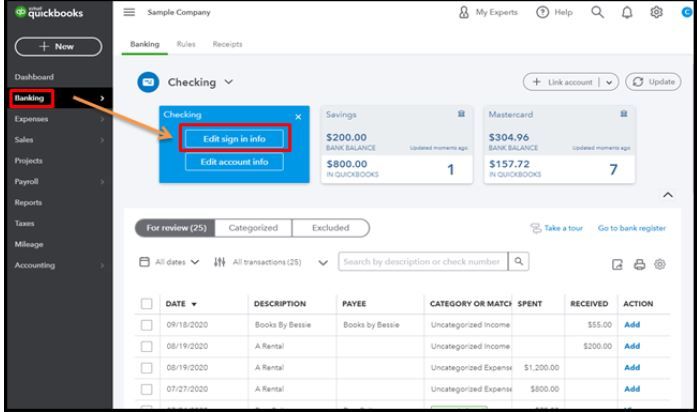This screenshot has height=412, width=697.
Task: Click the export transactions icon
Action: 617,265
